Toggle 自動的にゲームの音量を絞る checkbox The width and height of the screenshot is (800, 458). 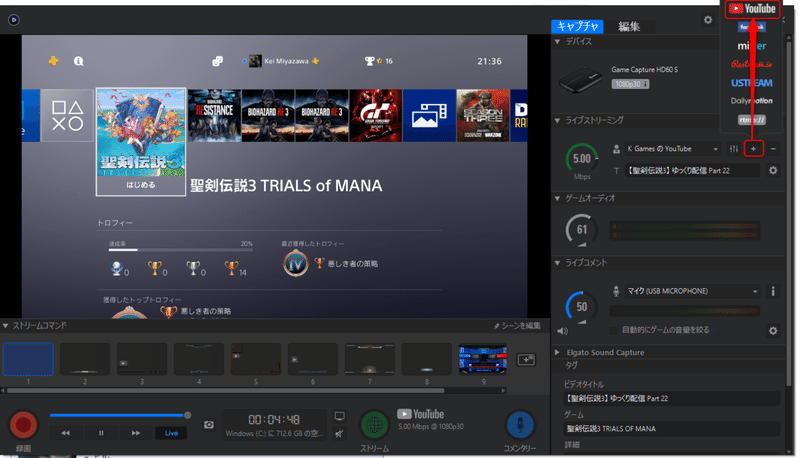[x=614, y=330]
